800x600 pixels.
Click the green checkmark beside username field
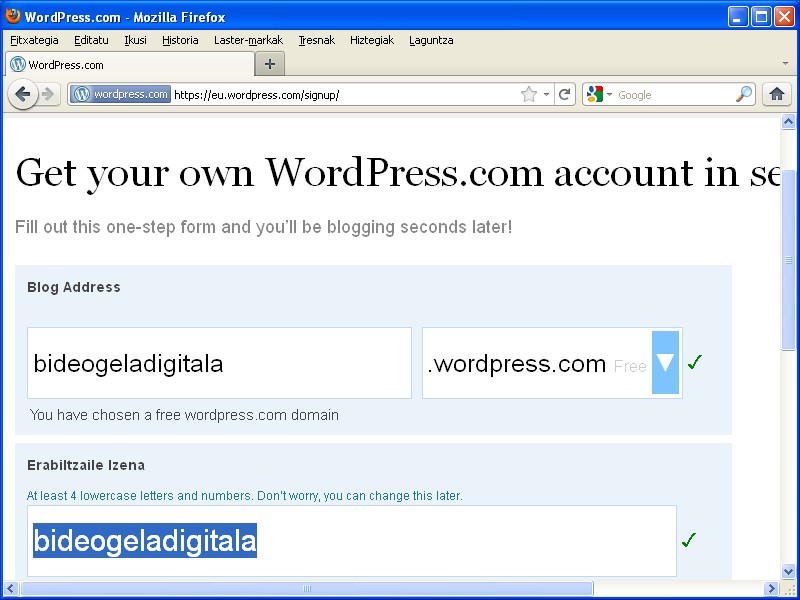pos(689,540)
